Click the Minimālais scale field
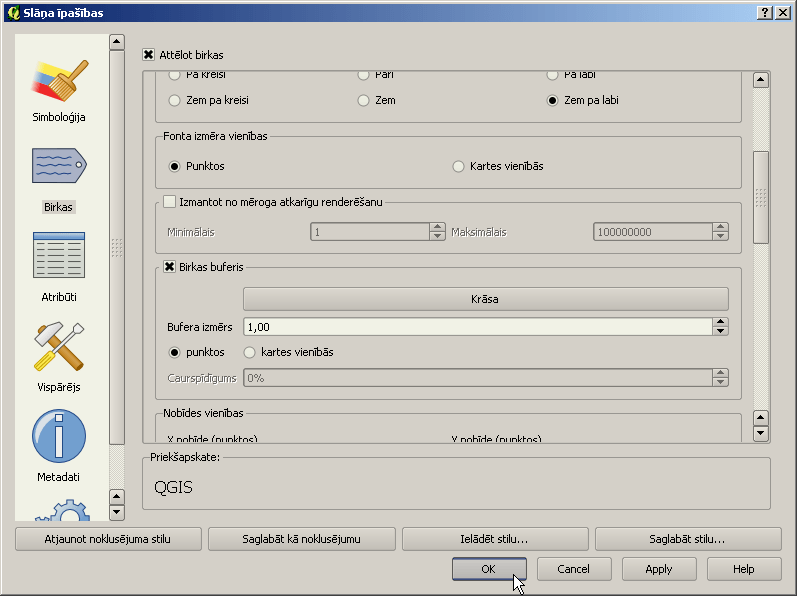 pos(371,232)
